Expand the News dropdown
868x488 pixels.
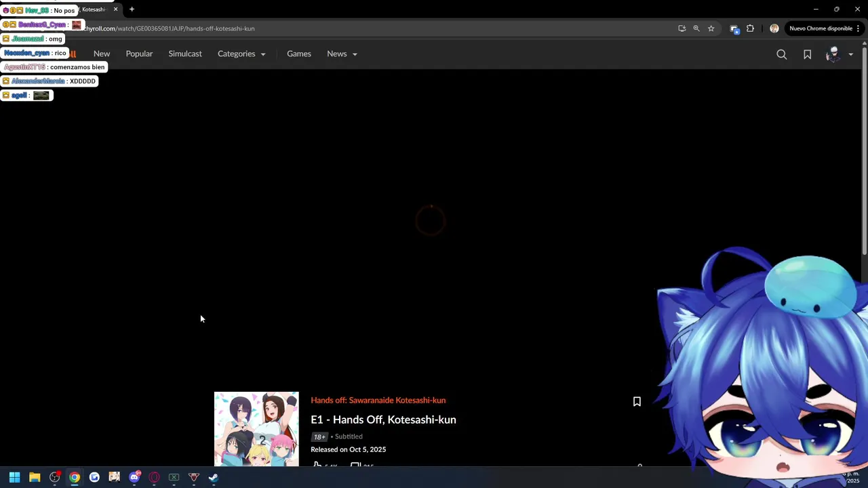(x=342, y=54)
